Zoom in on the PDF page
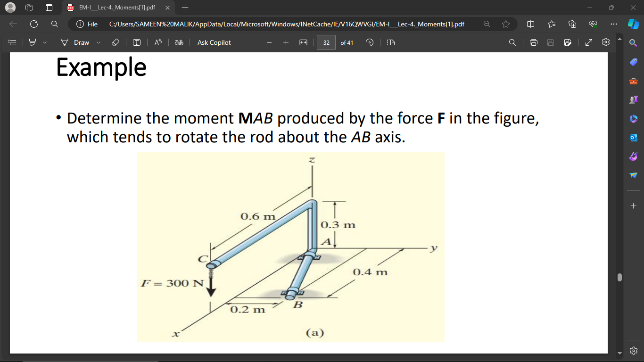 pos(285,42)
